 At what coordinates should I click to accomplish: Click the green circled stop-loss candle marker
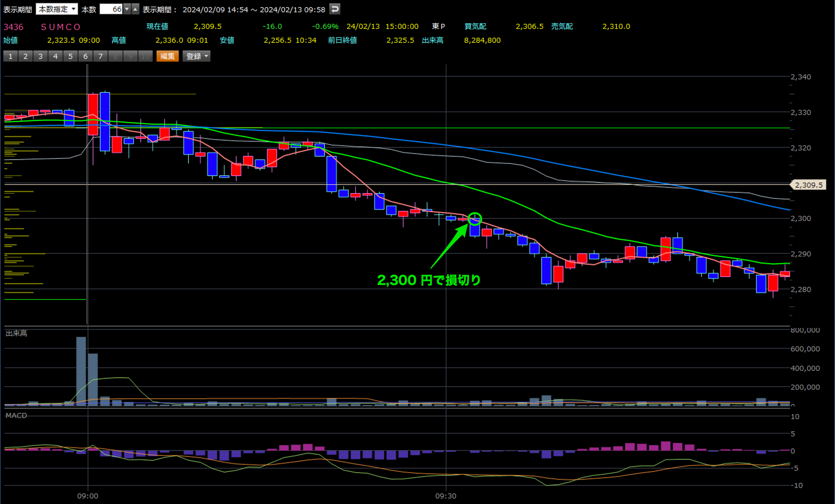tap(475, 219)
